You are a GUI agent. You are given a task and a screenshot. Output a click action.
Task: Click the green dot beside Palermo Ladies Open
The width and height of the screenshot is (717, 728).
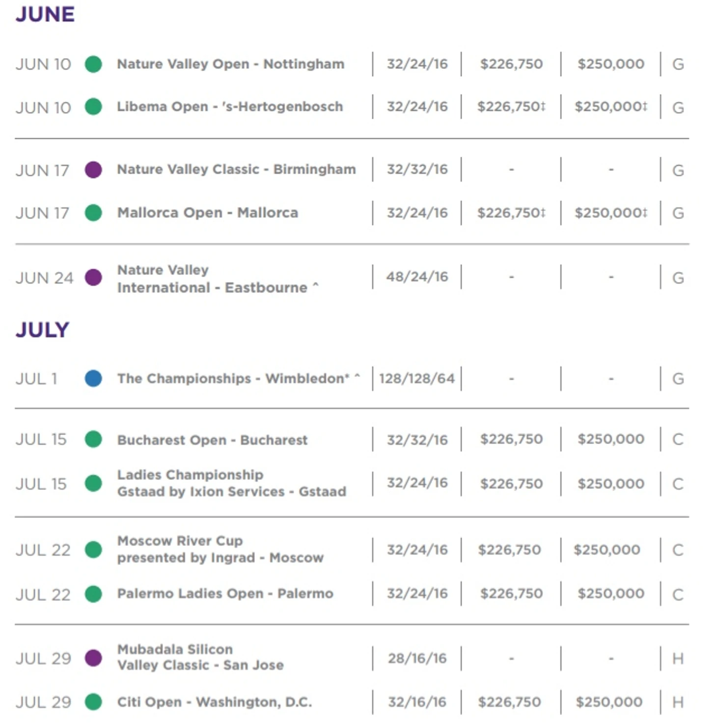(93, 594)
